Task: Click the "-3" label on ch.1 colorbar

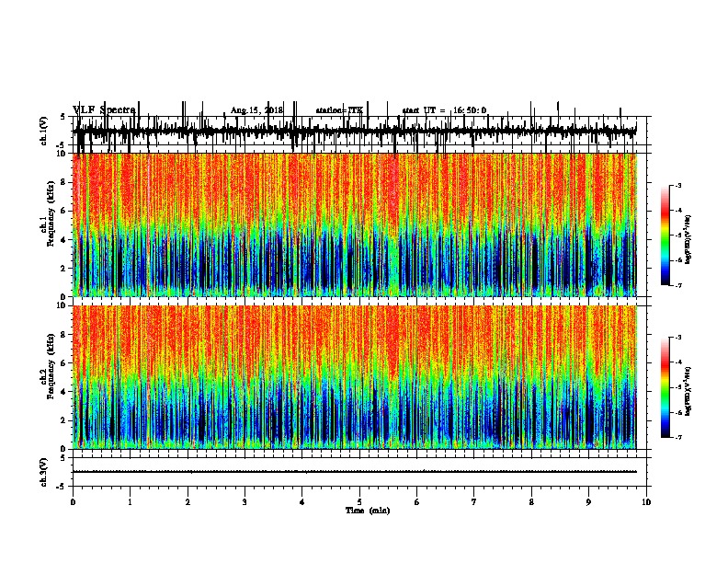Action: tap(677, 186)
